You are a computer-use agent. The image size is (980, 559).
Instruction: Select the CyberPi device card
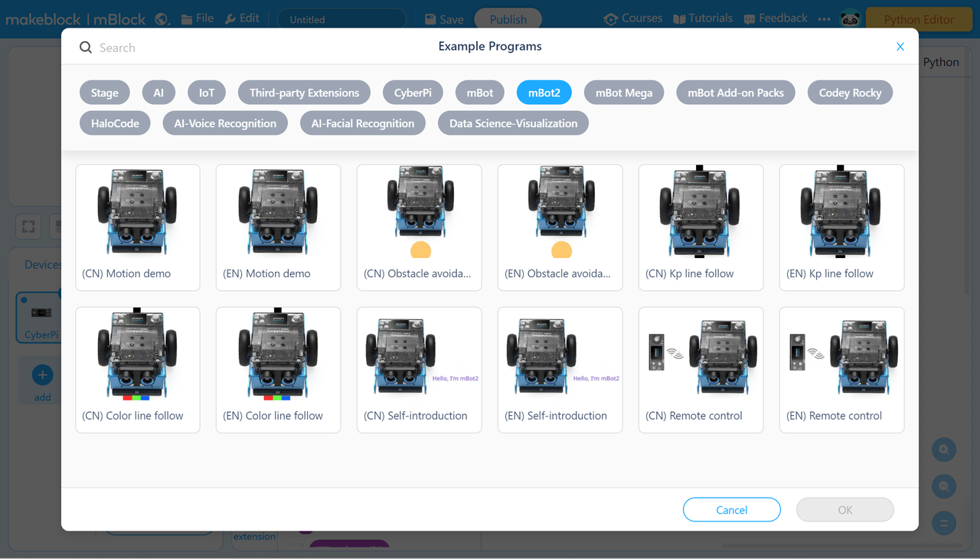pyautogui.click(x=38, y=316)
